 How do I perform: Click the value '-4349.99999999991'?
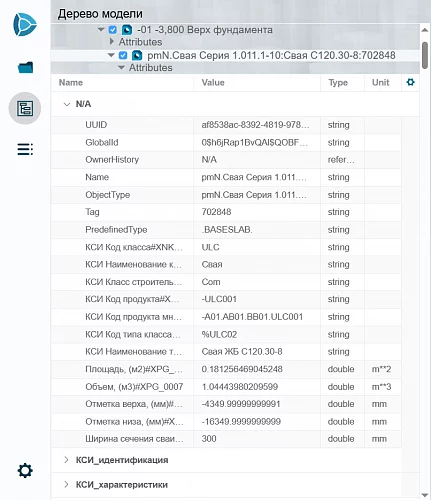pos(241,404)
